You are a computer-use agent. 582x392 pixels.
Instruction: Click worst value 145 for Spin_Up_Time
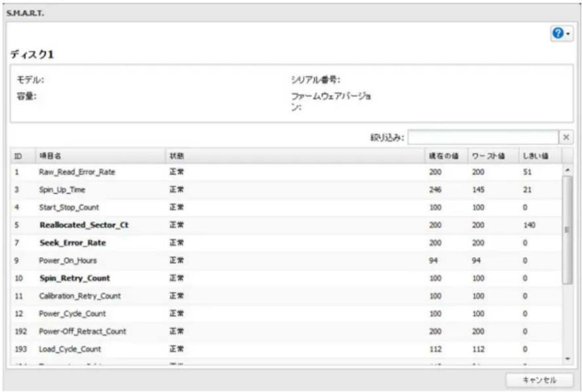coord(478,190)
